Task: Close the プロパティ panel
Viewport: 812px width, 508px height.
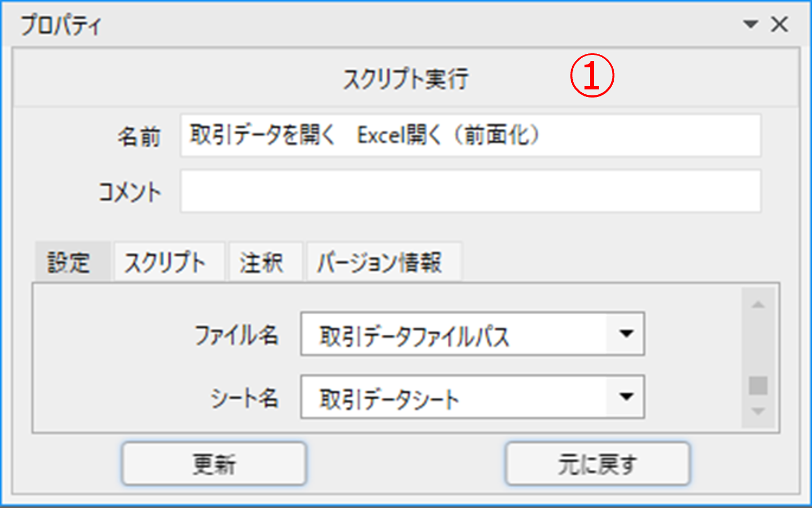Action: 779,24
